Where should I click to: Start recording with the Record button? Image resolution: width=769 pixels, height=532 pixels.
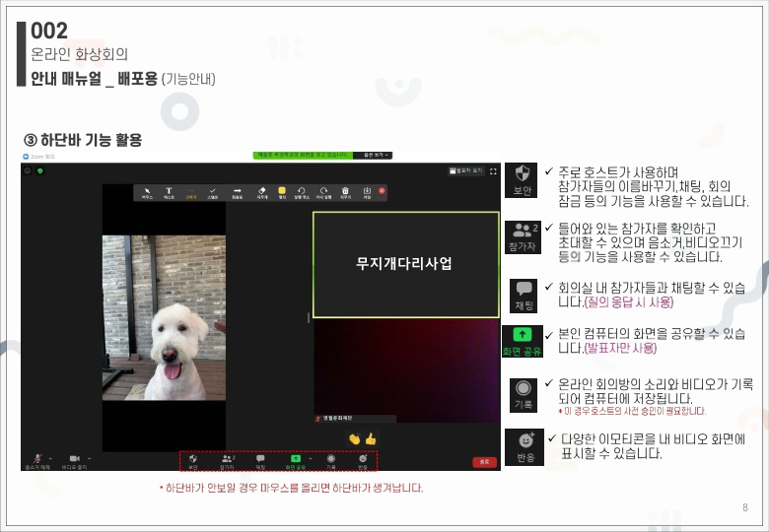[331, 459]
